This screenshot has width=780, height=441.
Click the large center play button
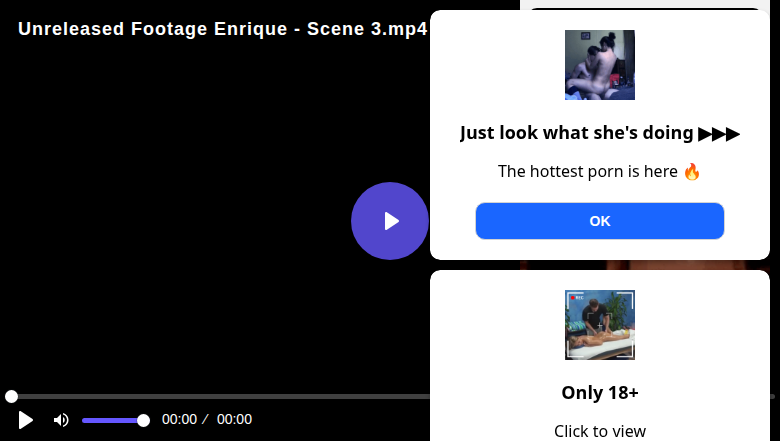[x=390, y=221]
